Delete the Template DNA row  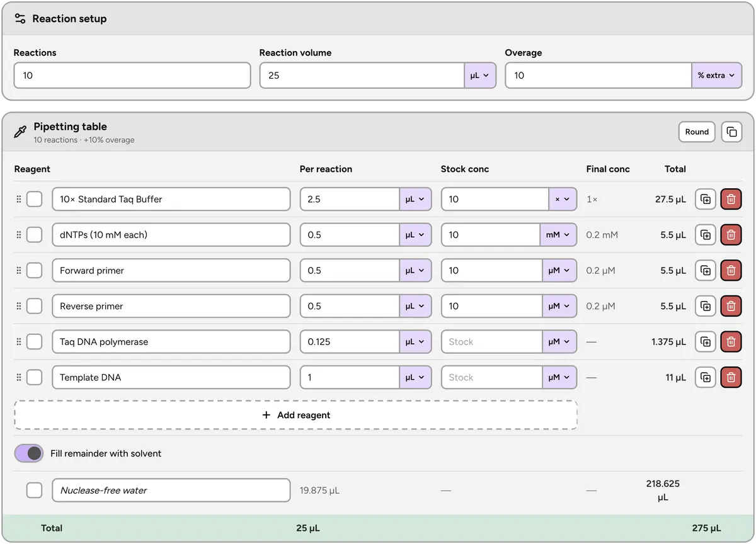(731, 378)
